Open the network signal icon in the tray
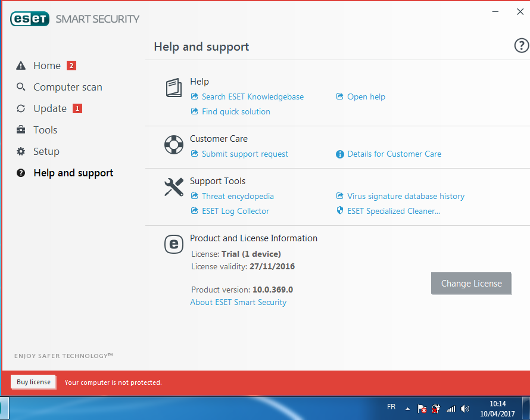Screen dimensions: 530x420 point(451,409)
